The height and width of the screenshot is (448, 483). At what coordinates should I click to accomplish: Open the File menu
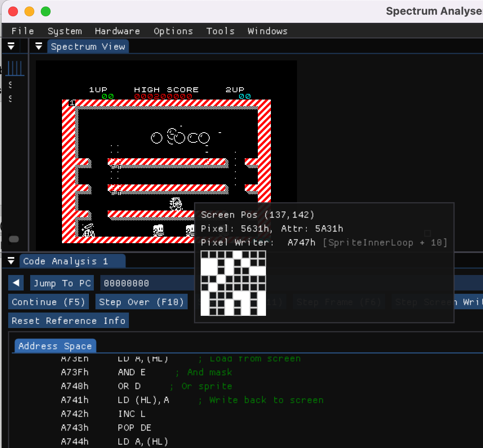[22, 31]
